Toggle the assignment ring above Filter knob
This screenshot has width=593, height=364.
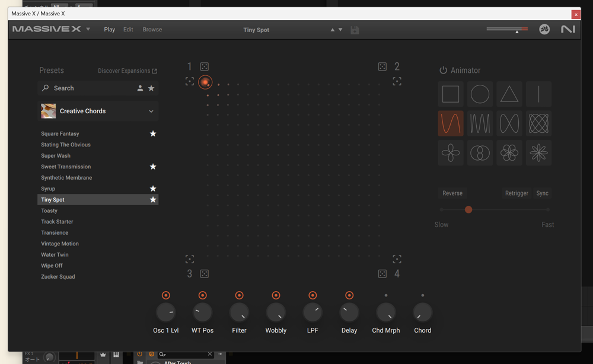click(239, 295)
